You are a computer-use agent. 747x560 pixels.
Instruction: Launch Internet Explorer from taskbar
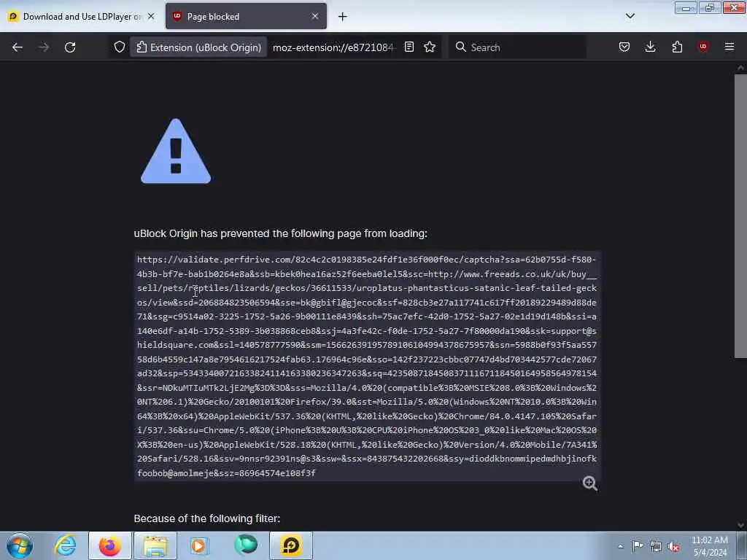65,545
